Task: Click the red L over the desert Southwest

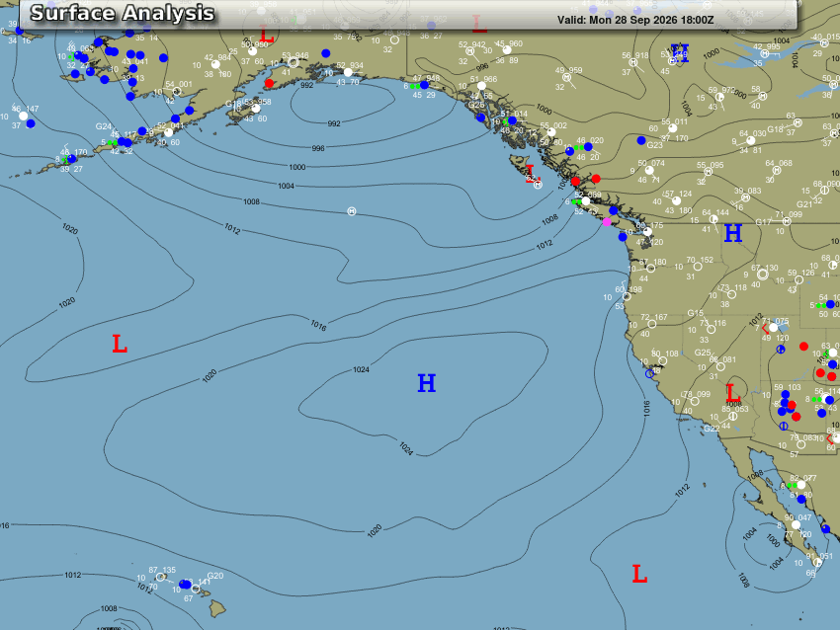Action: (x=732, y=393)
